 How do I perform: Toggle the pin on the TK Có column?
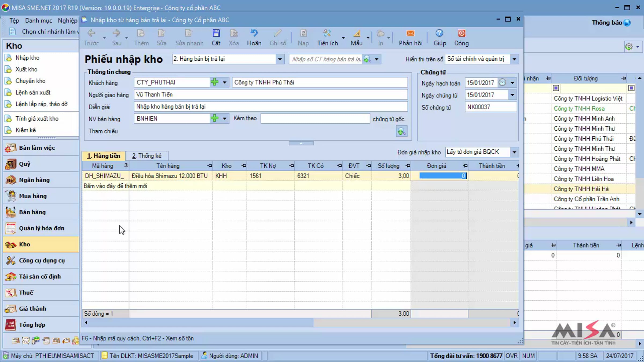point(339,166)
